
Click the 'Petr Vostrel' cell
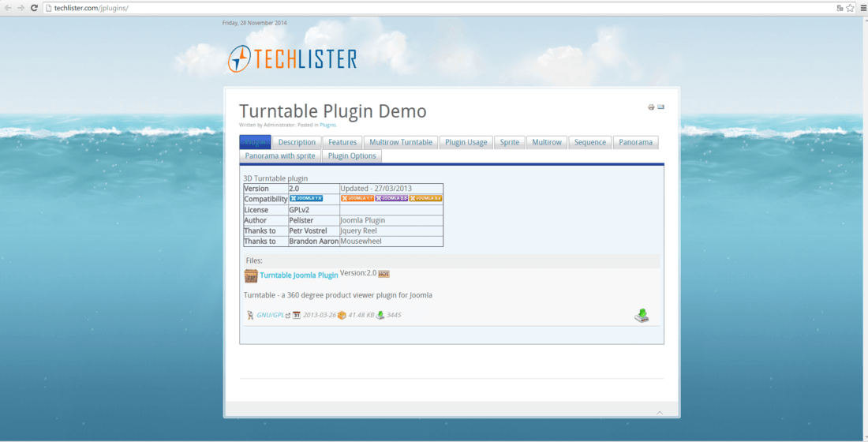(x=314, y=231)
